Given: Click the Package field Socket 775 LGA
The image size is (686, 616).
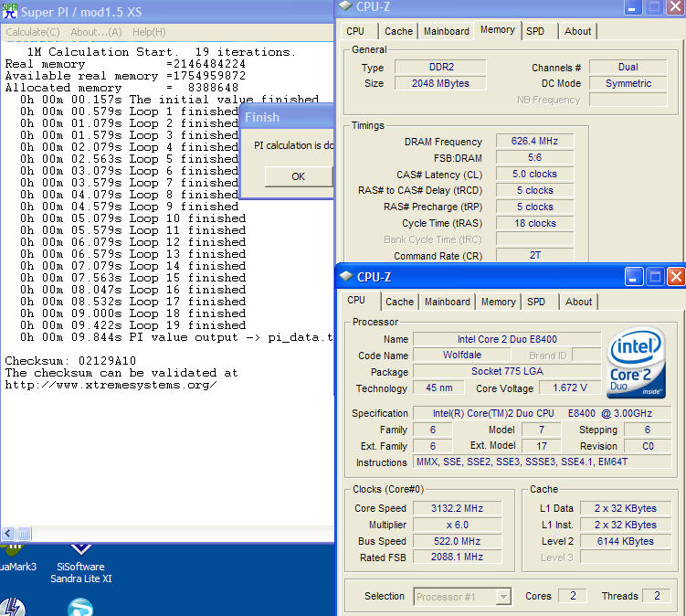Looking at the screenshot, I should click(x=507, y=371).
